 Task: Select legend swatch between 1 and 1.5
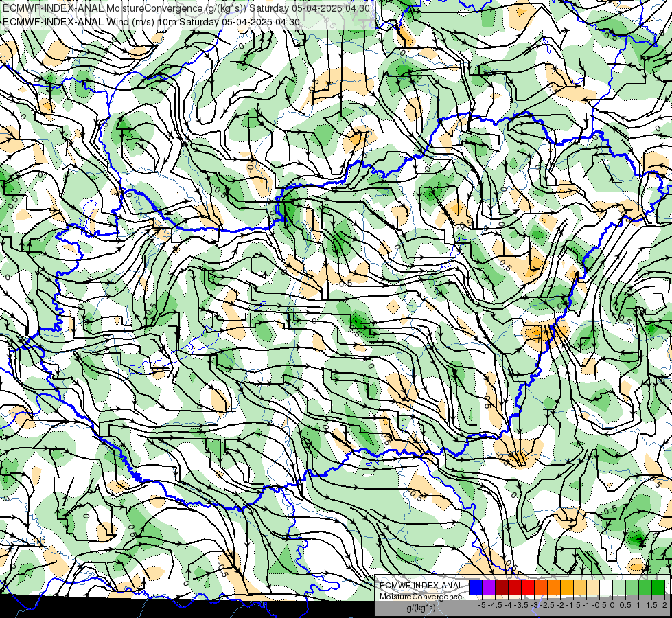[x=645, y=588]
